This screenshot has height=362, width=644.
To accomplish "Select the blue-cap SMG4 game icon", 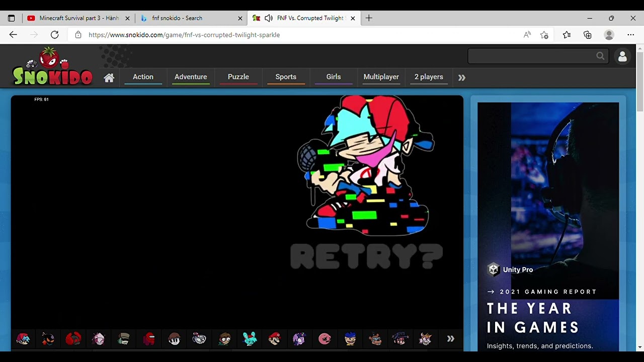I will point(350,339).
